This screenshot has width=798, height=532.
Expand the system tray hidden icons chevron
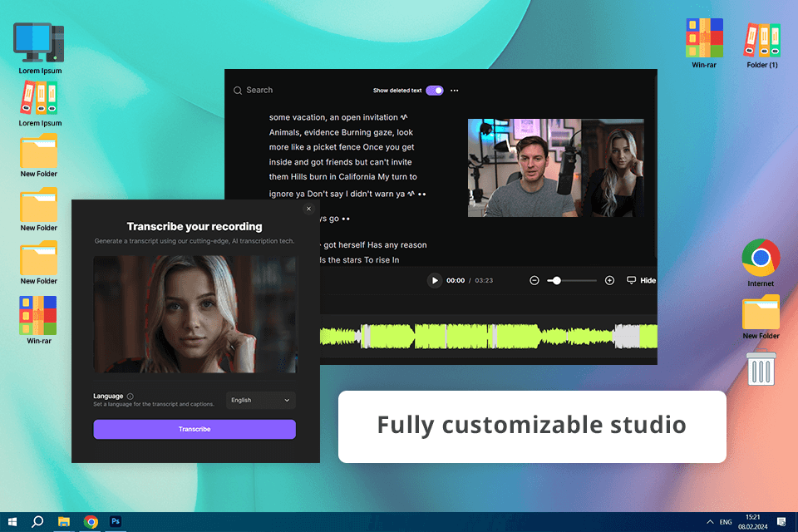710,522
